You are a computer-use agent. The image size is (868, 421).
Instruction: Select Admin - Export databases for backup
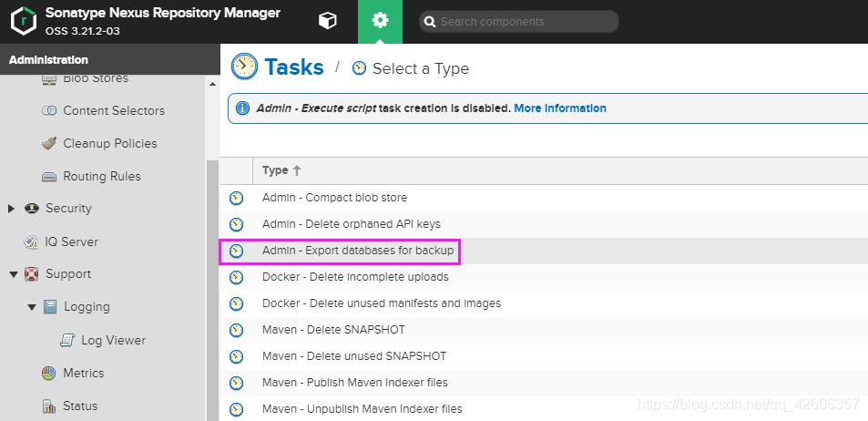point(358,251)
